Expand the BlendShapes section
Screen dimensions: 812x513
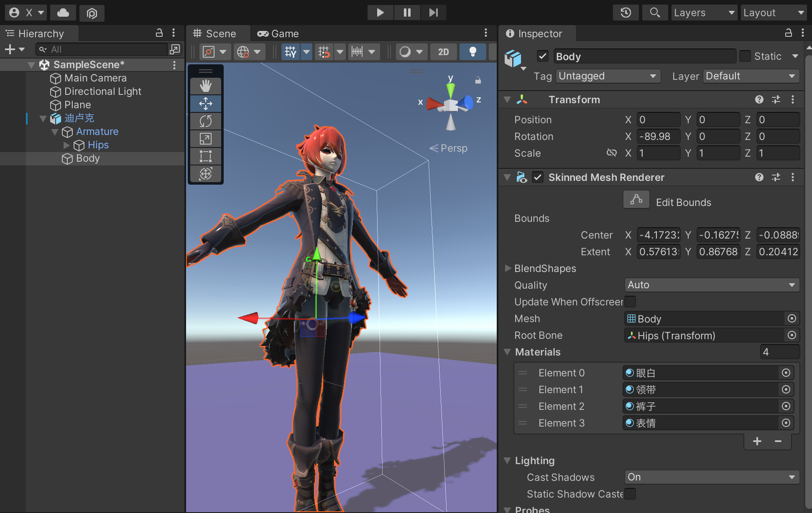(508, 268)
